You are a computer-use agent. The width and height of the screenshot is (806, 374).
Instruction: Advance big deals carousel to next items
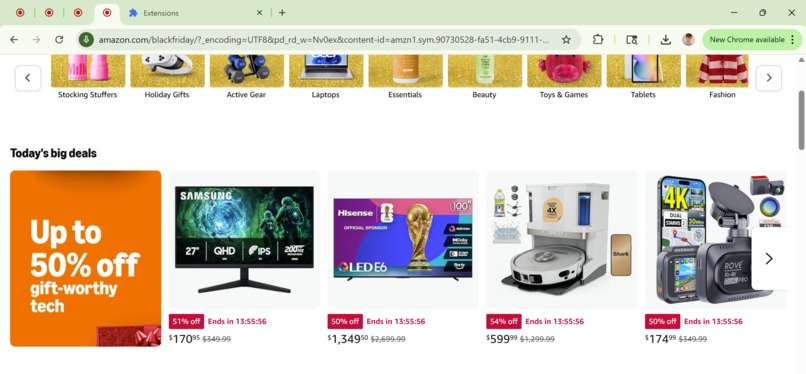(769, 258)
